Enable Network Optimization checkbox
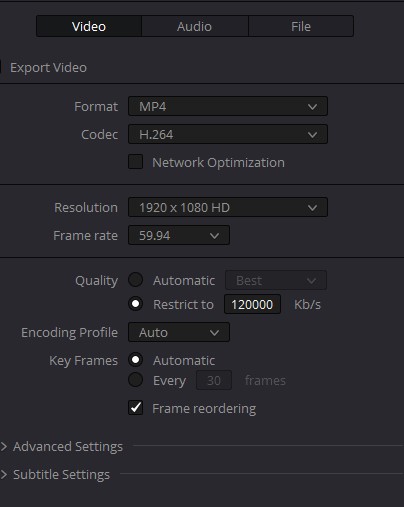 point(136,162)
